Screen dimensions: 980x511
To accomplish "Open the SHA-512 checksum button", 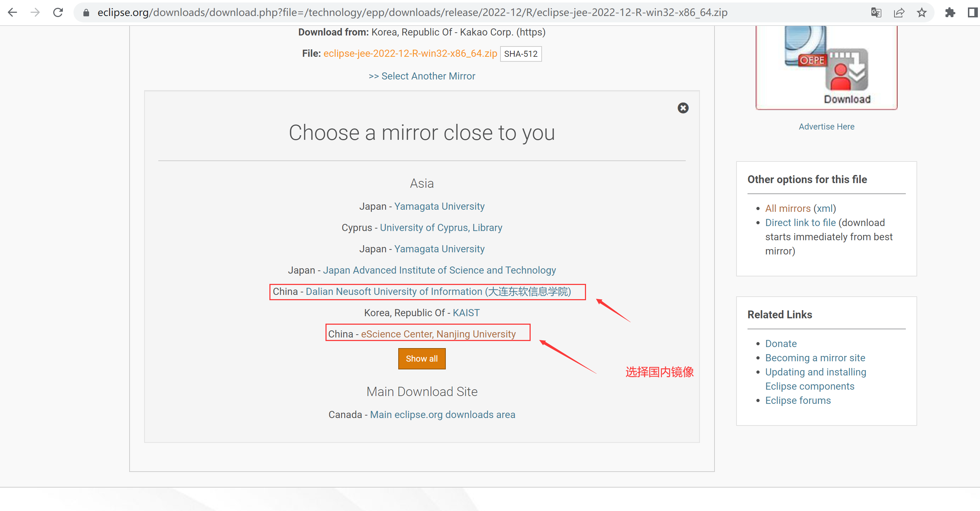I will click(x=520, y=54).
